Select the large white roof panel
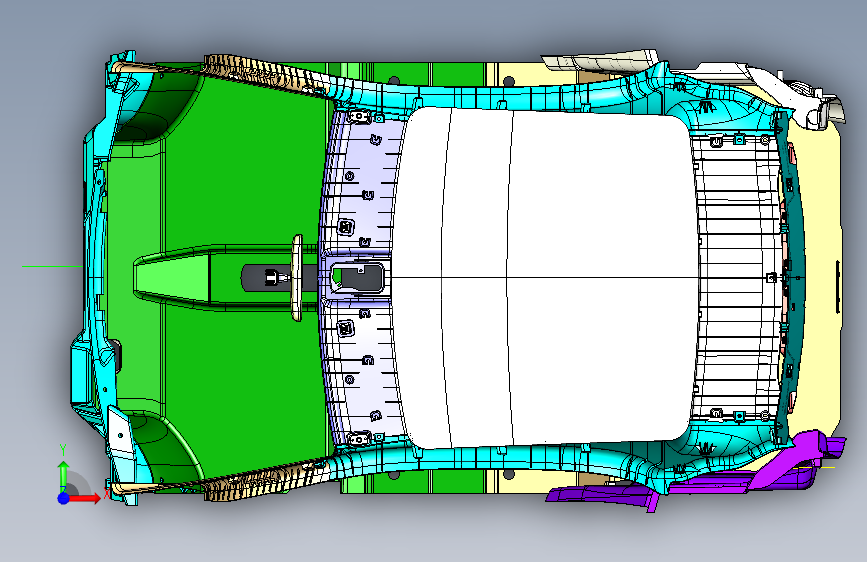The width and height of the screenshot is (867, 562). pyautogui.click(x=545, y=277)
